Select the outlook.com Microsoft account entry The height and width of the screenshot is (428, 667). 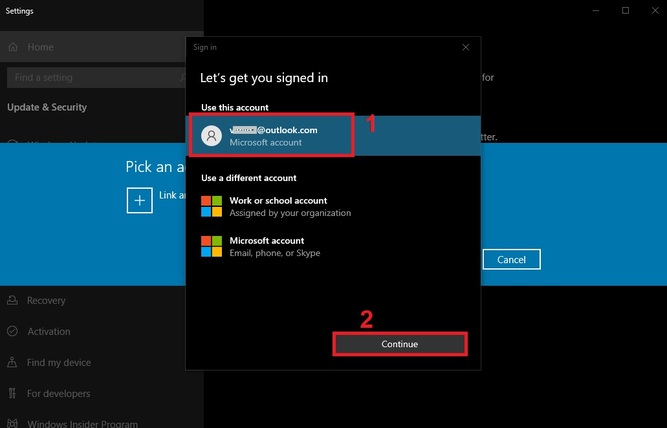click(x=334, y=136)
